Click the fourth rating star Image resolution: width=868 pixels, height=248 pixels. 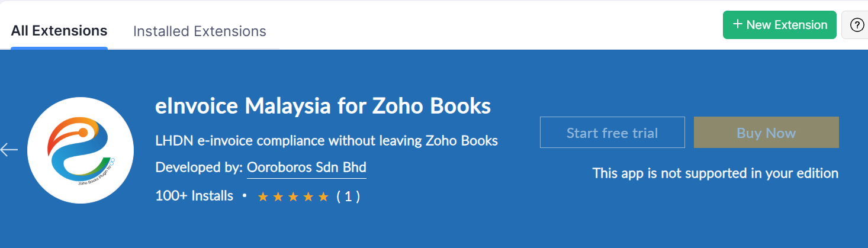pyautogui.click(x=308, y=197)
